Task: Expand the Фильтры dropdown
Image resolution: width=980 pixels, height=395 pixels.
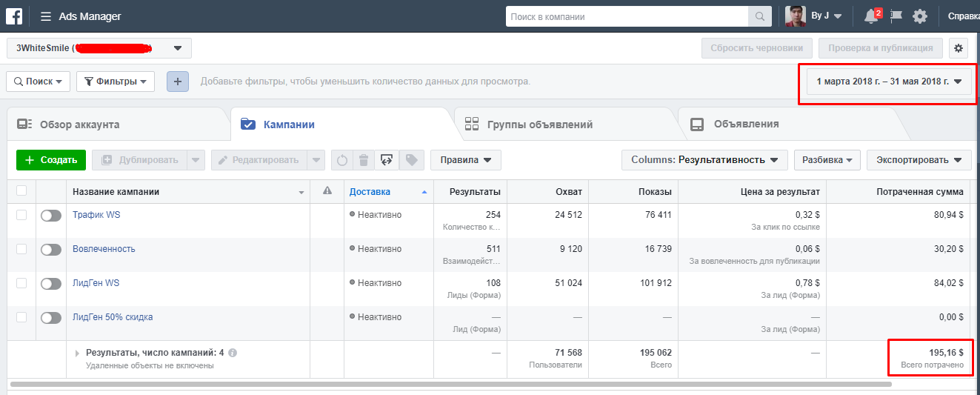Action: pyautogui.click(x=116, y=82)
